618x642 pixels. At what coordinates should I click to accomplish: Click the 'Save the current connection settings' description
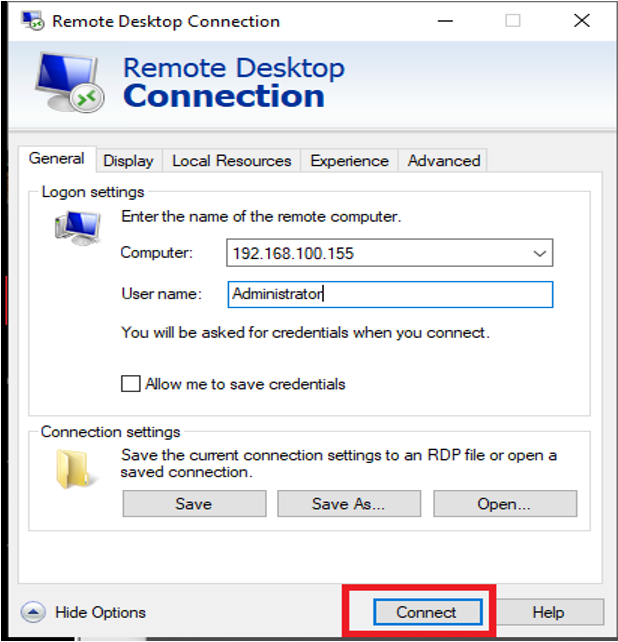tap(339, 463)
